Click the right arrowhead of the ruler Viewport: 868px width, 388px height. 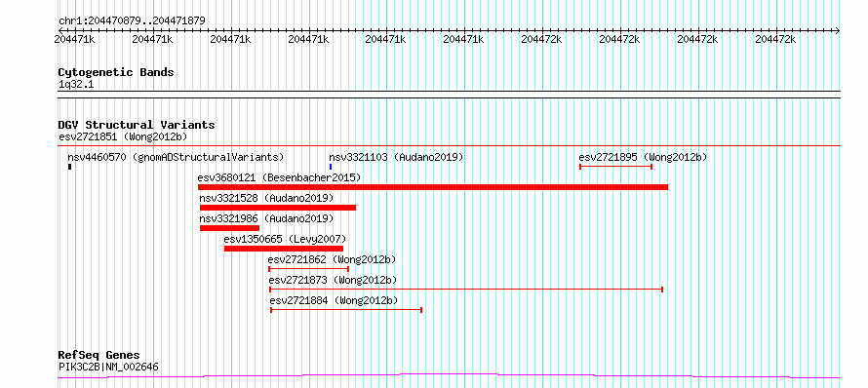[x=837, y=30]
